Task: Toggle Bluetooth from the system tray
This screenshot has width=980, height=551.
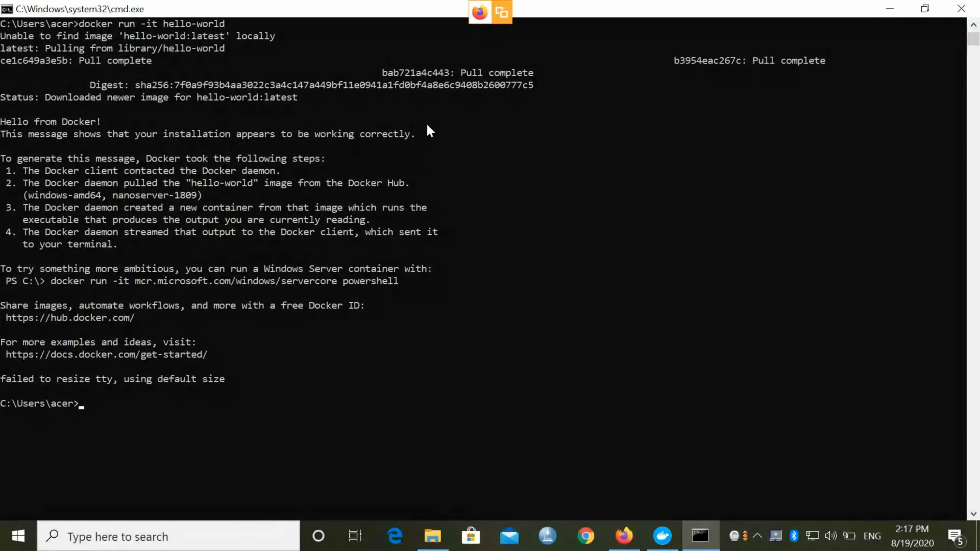Action: point(794,536)
